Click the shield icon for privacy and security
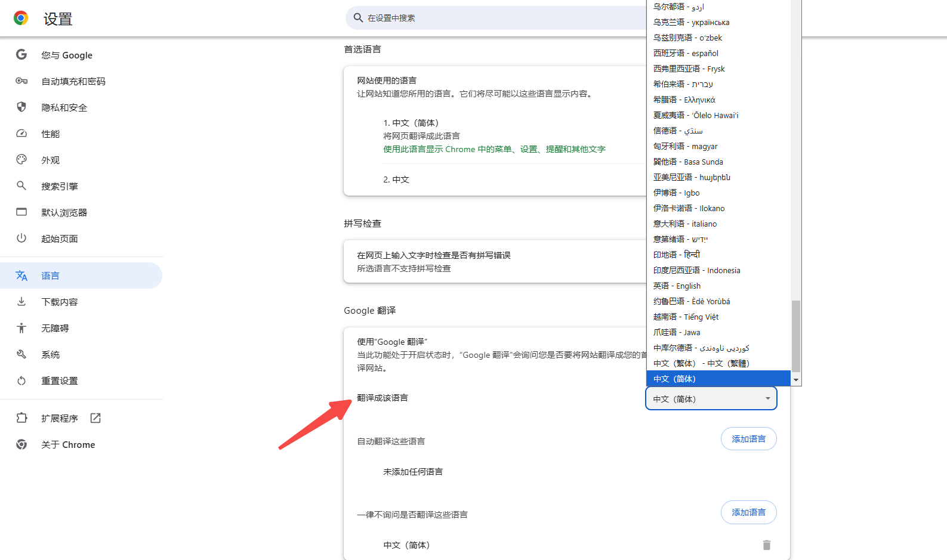 (21, 107)
